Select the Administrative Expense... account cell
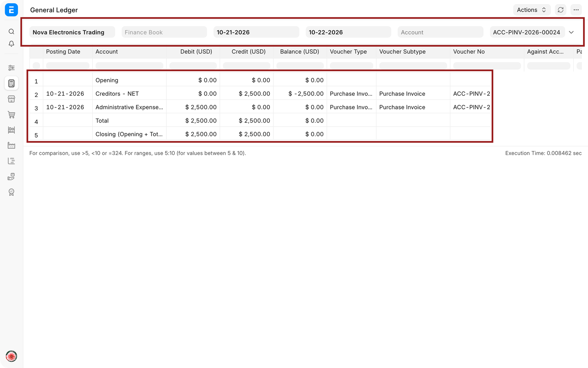The image size is (588, 368). (129, 107)
